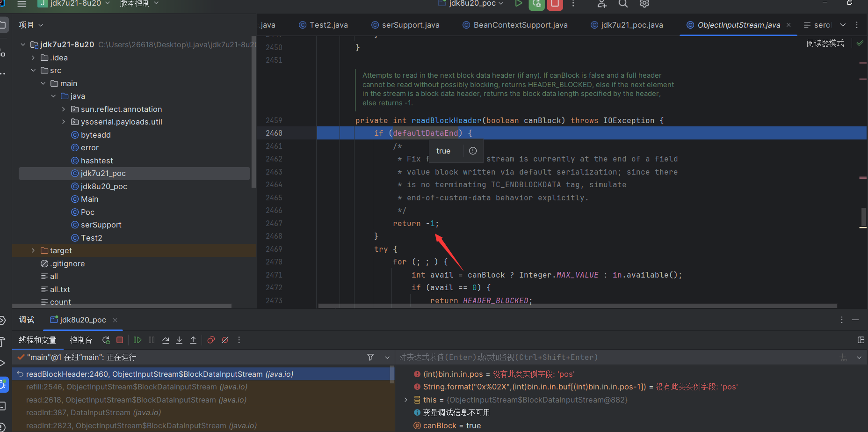Expand the .idea folder

pyautogui.click(x=33, y=58)
